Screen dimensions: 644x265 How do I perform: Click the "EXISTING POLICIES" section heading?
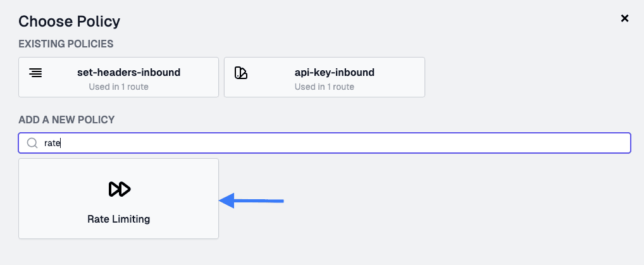pos(66,44)
